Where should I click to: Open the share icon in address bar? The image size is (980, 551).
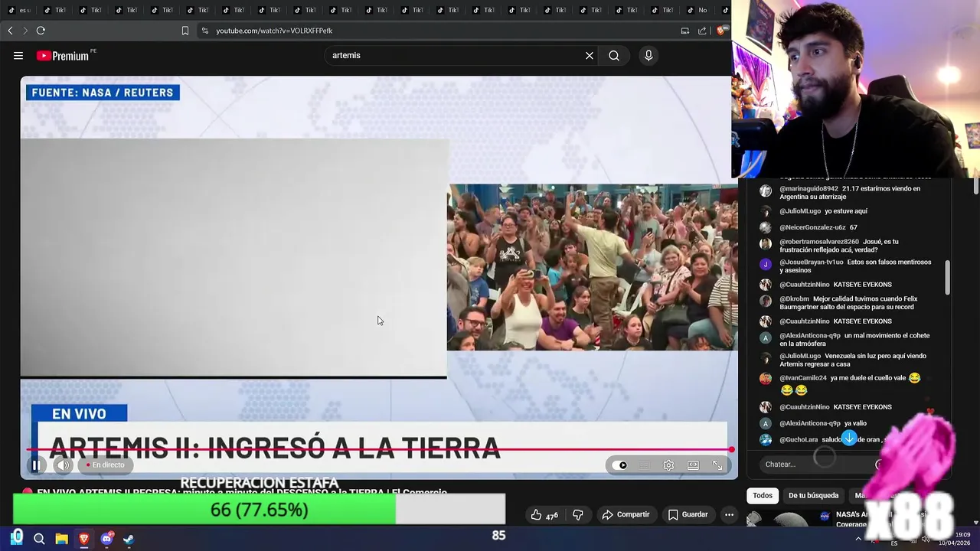point(702,31)
